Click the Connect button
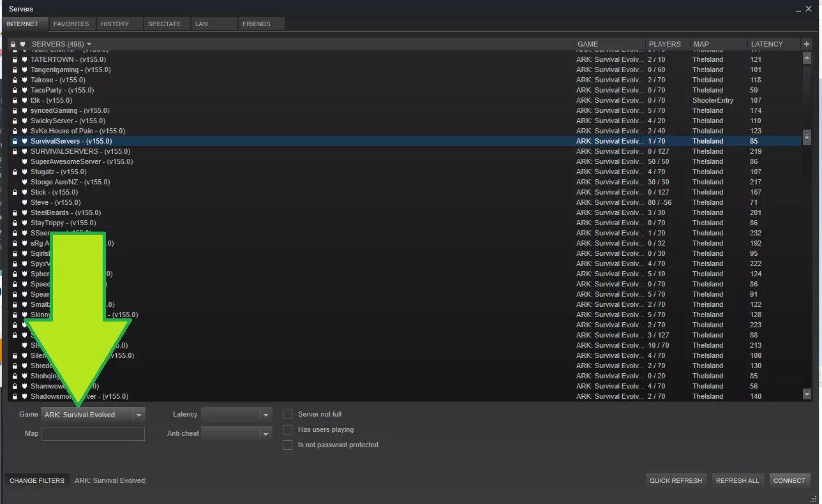 click(x=789, y=480)
